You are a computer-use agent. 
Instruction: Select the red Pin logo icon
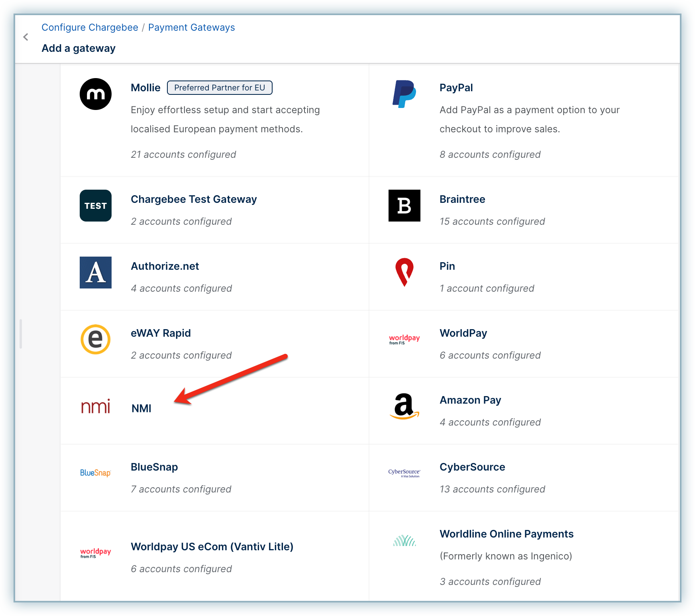404,273
